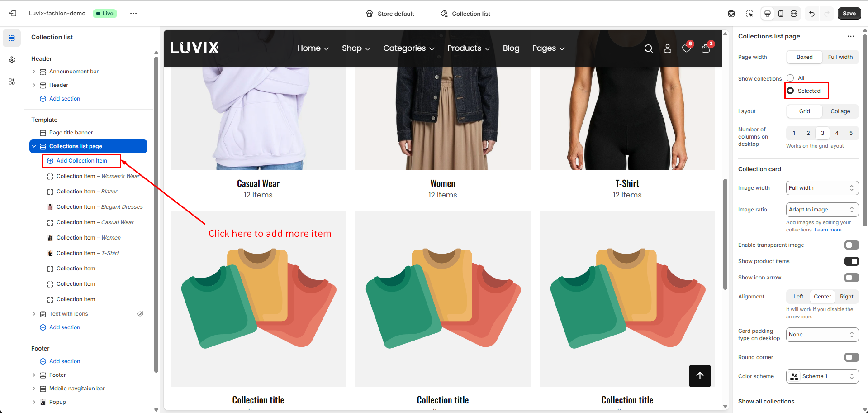This screenshot has height=413, width=868.
Task: Click the search icon in store header
Action: tap(648, 48)
